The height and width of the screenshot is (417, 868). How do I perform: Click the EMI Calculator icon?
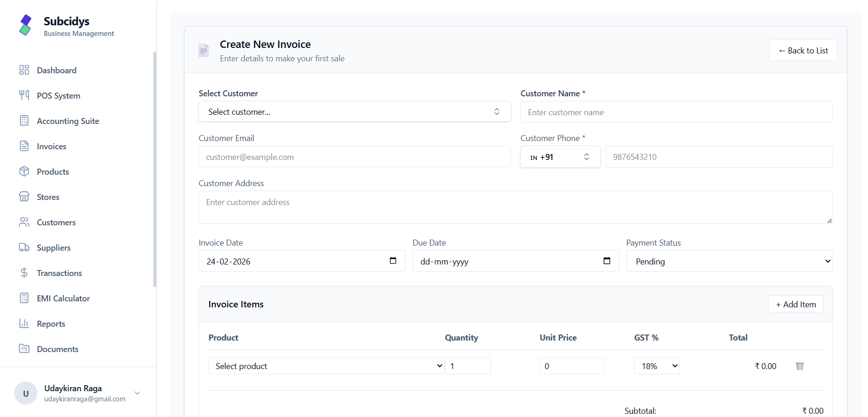[x=24, y=298]
